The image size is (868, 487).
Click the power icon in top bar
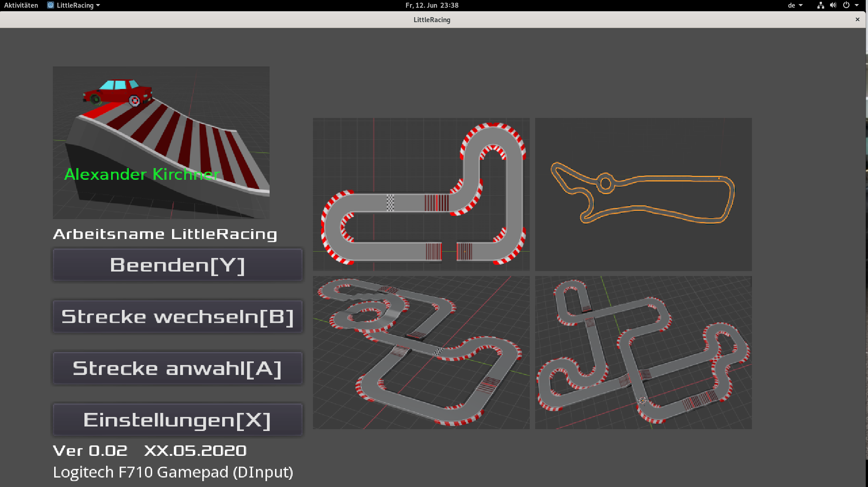coord(846,5)
